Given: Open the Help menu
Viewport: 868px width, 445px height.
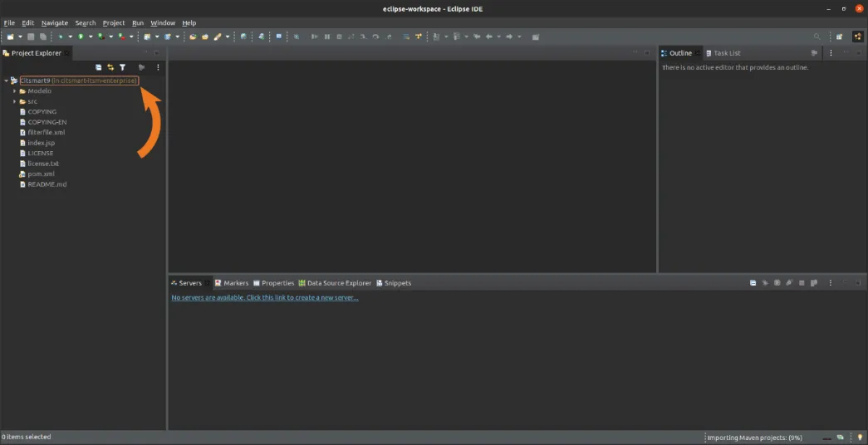Looking at the screenshot, I should coord(189,22).
